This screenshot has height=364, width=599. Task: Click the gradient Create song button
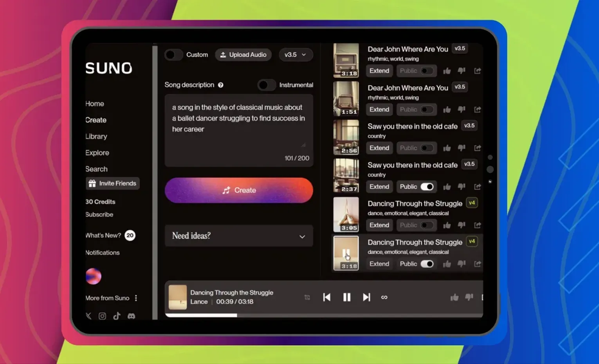(239, 190)
